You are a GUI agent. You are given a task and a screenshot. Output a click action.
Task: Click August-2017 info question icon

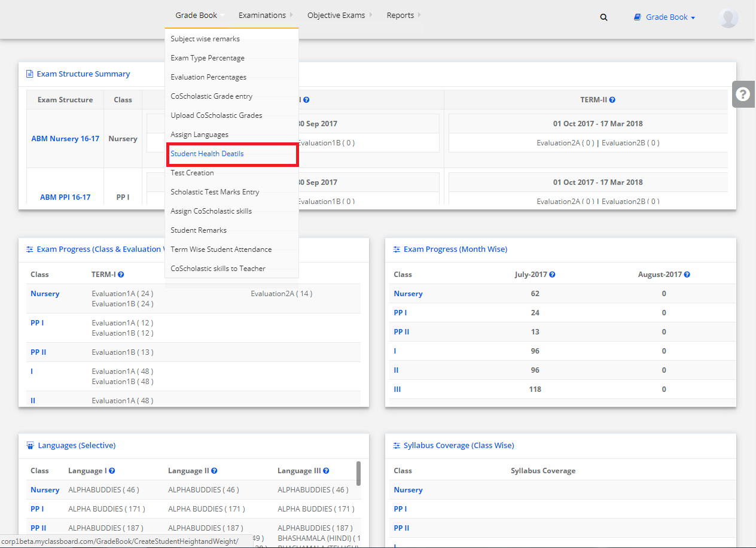pyautogui.click(x=687, y=275)
